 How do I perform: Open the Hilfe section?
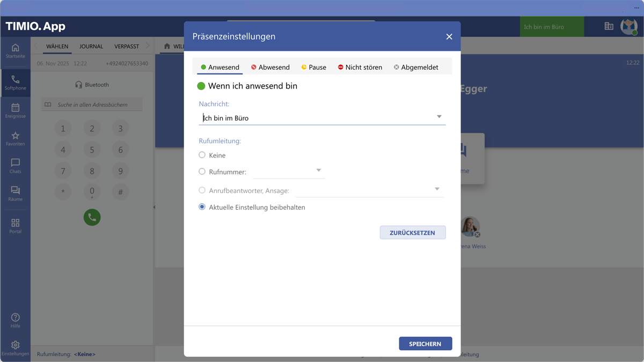tap(16, 319)
